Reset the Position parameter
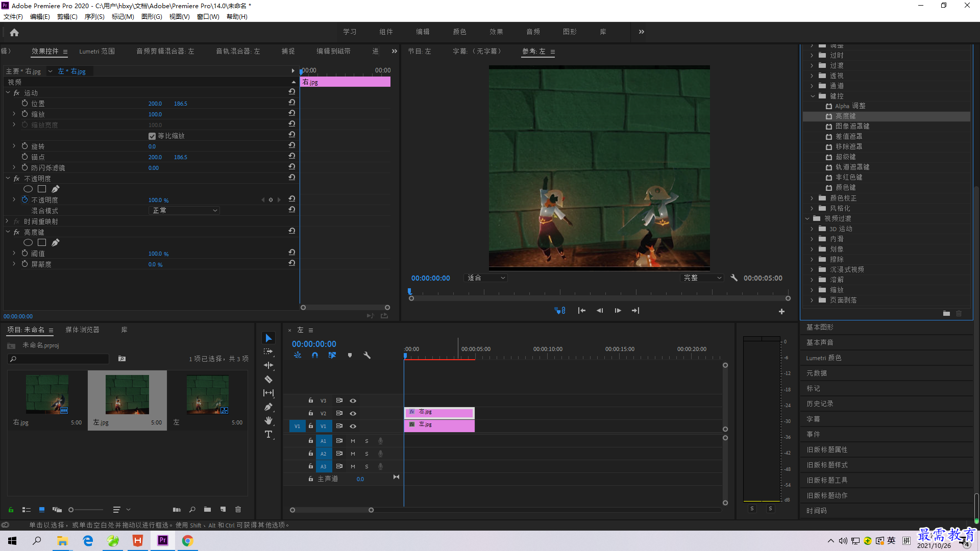This screenshot has height=551, width=980. pos(292,103)
